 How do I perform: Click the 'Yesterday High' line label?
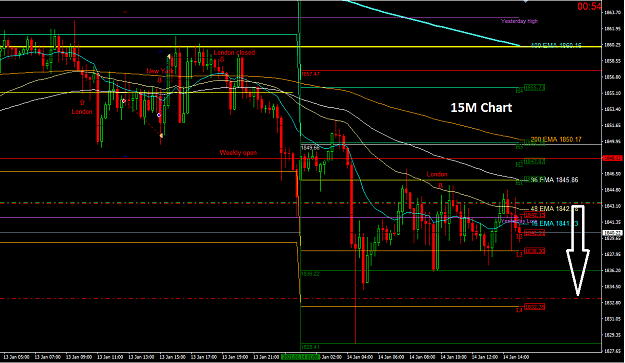coord(519,21)
